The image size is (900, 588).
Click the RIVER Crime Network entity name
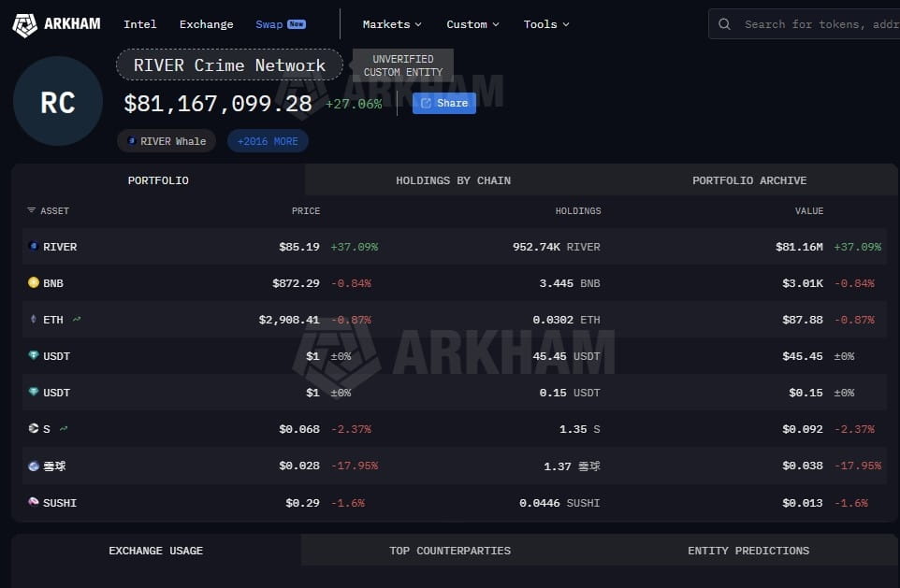pyautogui.click(x=229, y=65)
